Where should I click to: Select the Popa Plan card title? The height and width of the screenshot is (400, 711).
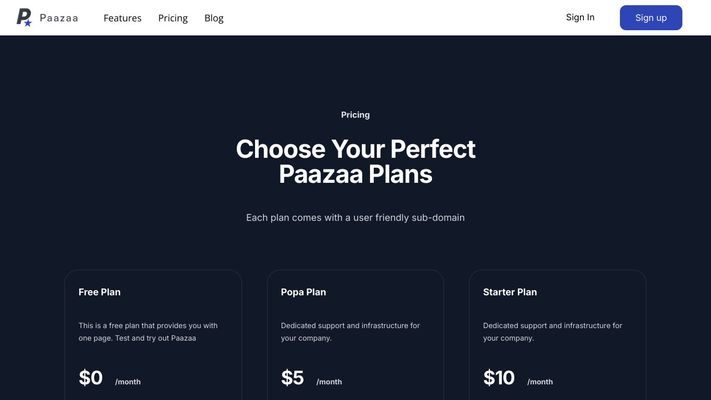tap(303, 292)
